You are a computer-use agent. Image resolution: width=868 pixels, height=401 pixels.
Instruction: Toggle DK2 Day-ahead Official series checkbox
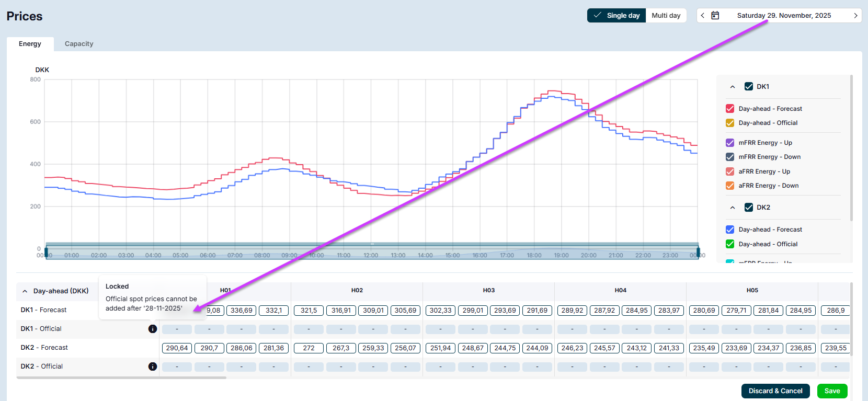[x=730, y=244]
